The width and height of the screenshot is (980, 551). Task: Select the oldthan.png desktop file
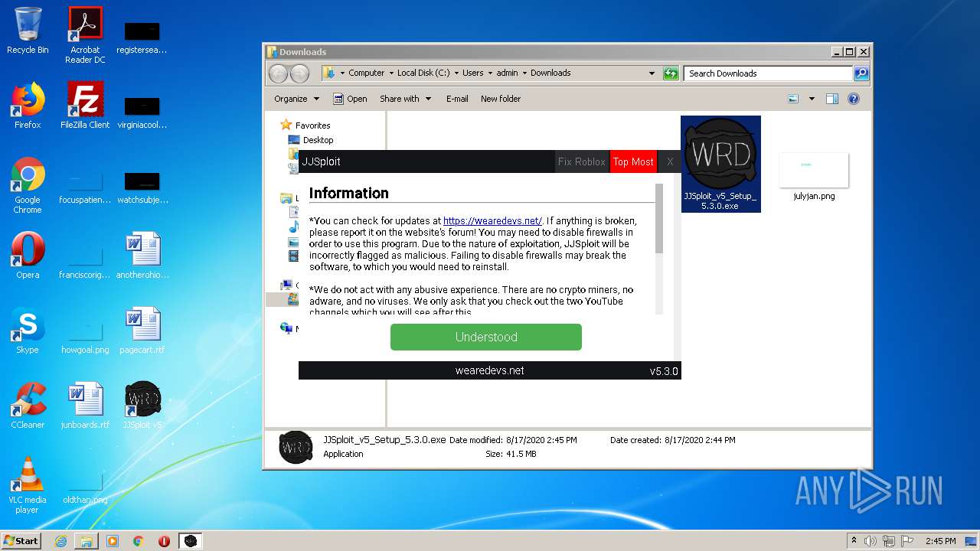(85, 485)
